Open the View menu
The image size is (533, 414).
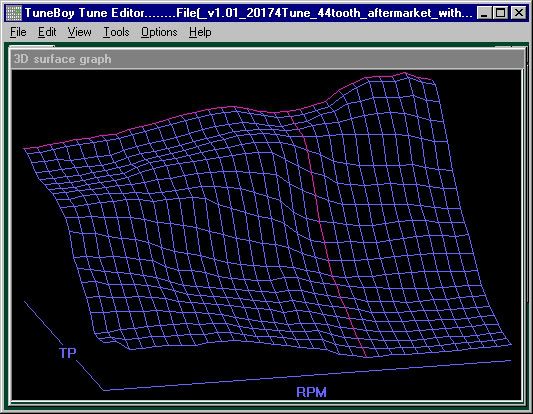[79, 32]
